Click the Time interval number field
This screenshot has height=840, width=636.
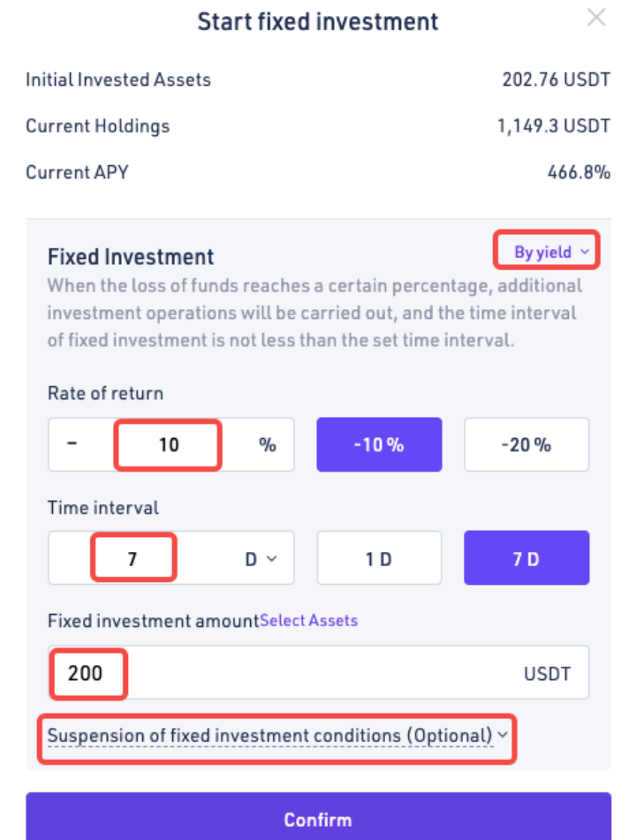click(132, 558)
